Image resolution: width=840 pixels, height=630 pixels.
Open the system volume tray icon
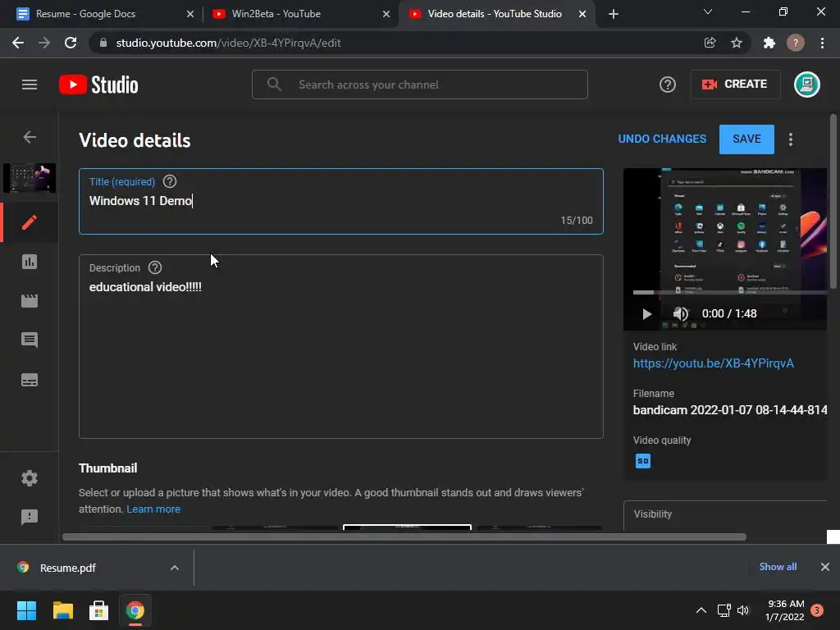pyautogui.click(x=743, y=610)
